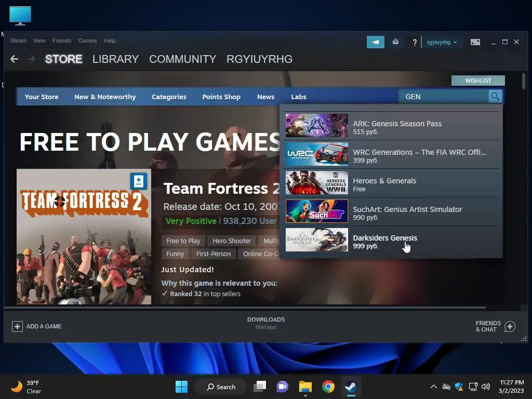Open the Steam menu
The width and height of the screenshot is (532, 399).
coord(18,41)
